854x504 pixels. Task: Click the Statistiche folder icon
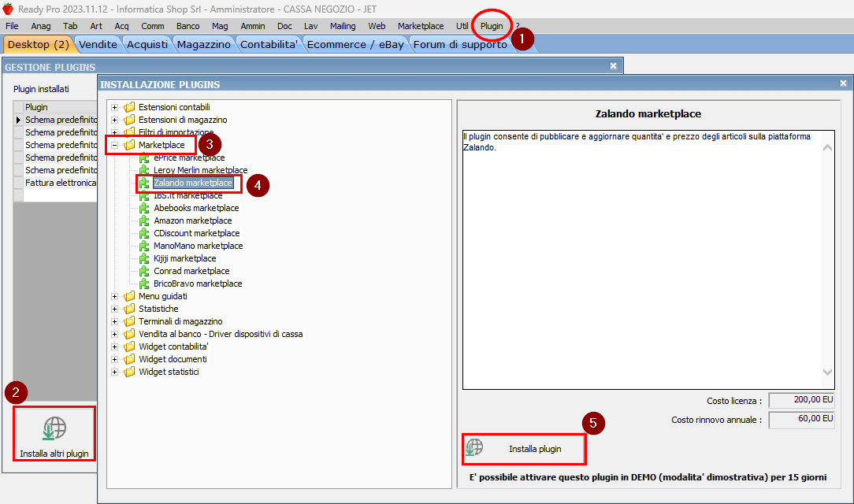pyautogui.click(x=129, y=309)
